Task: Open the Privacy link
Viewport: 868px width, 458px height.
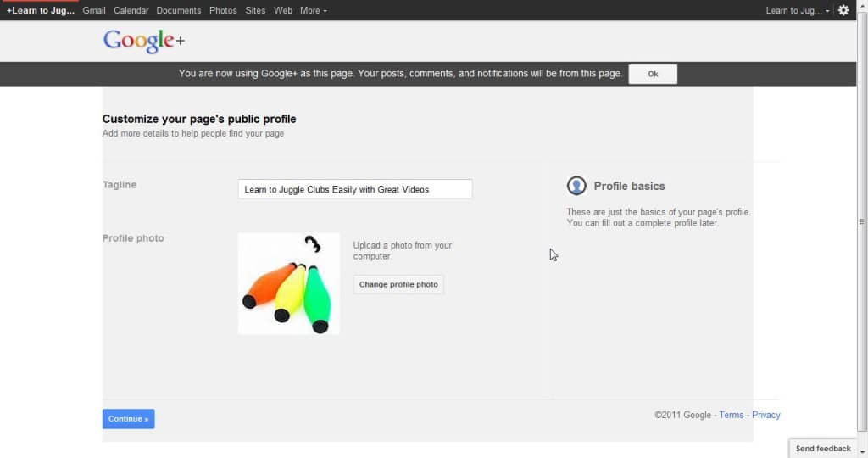Action: 766,415
